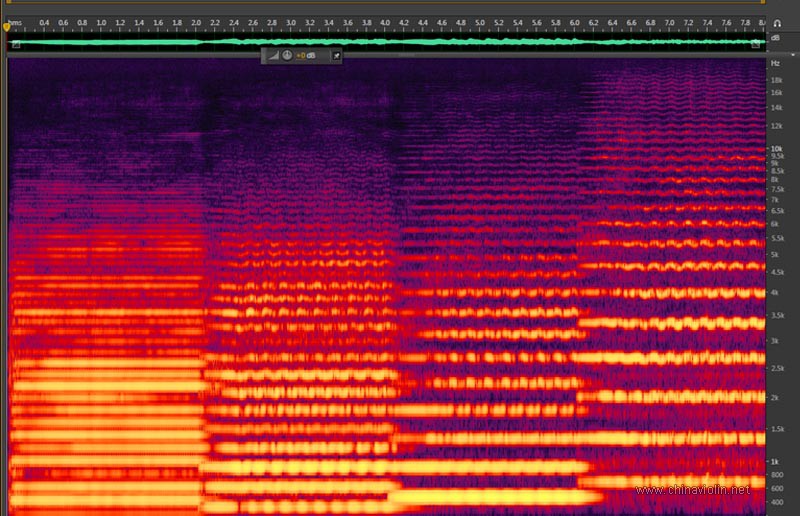Click the 2.0 second mark on the ruler
The height and width of the screenshot is (516, 800).
tap(196, 22)
